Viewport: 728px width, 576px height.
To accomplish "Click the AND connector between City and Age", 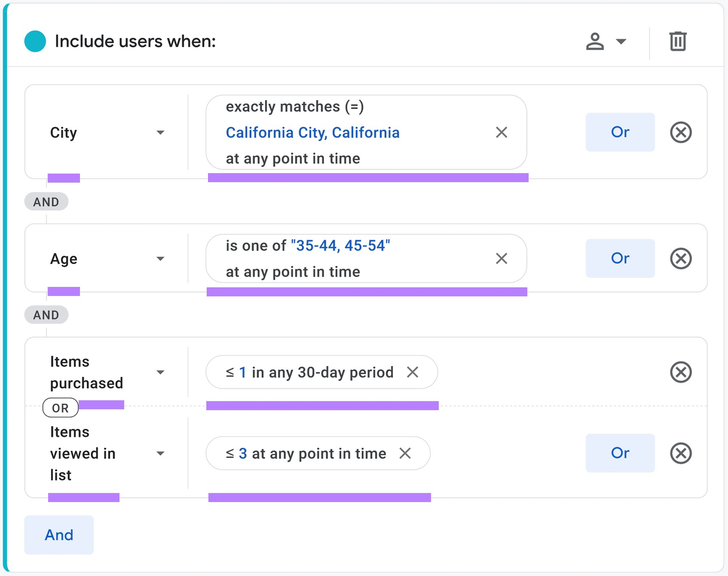I will [x=46, y=201].
